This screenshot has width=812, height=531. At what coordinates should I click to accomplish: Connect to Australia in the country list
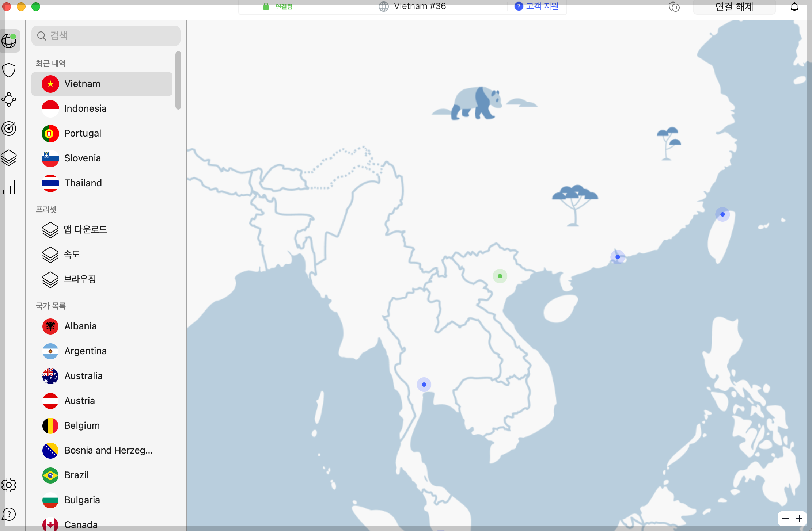83,376
